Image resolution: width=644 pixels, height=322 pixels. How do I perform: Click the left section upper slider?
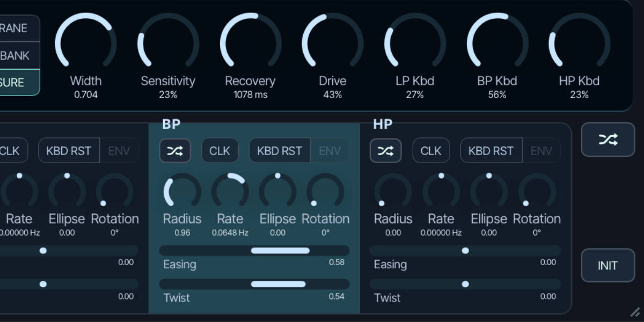69,251
